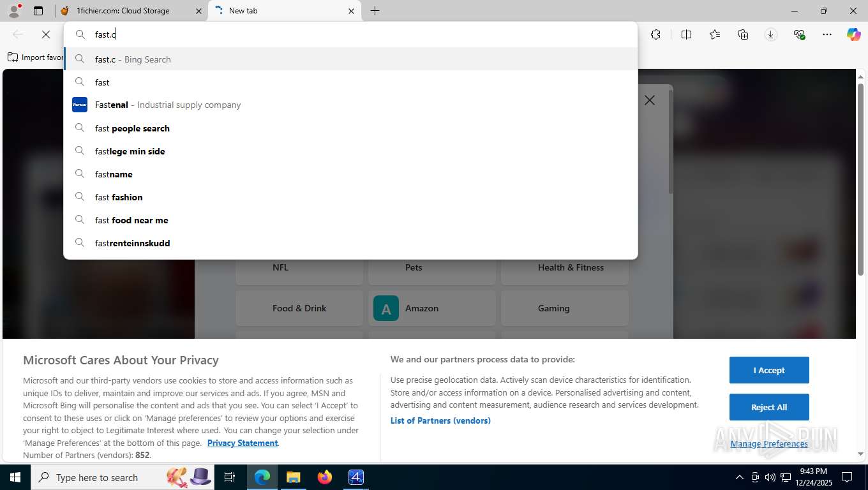
Task: Launch Firefox from taskbar
Action: tap(325, 477)
